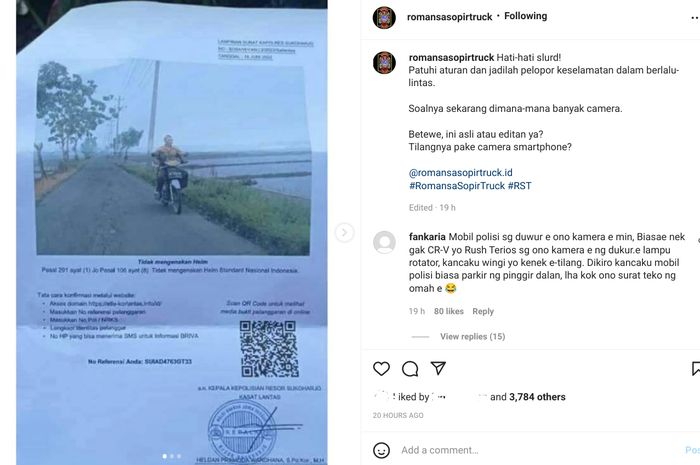Open post options three-dot menu

(x=695, y=18)
